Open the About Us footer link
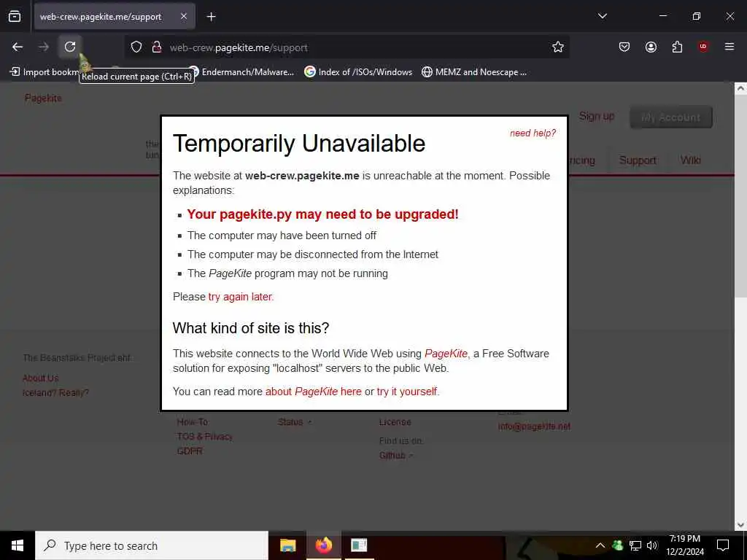This screenshot has height=560, width=747. coord(41,378)
